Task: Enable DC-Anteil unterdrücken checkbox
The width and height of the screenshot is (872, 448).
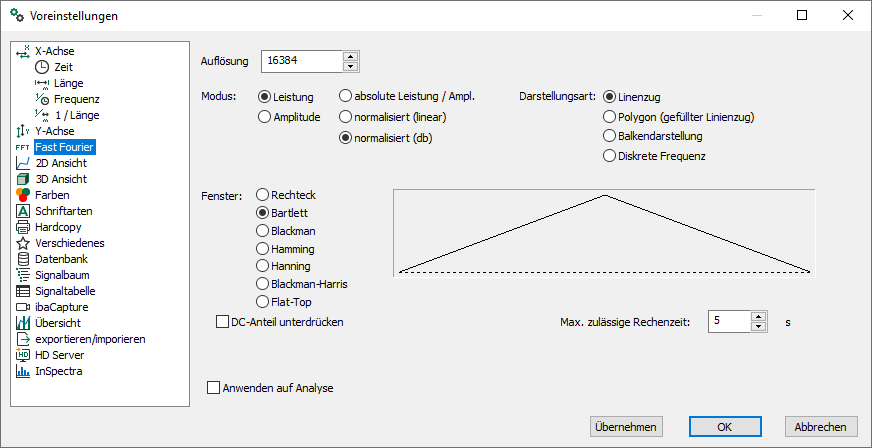Action: pyautogui.click(x=222, y=322)
